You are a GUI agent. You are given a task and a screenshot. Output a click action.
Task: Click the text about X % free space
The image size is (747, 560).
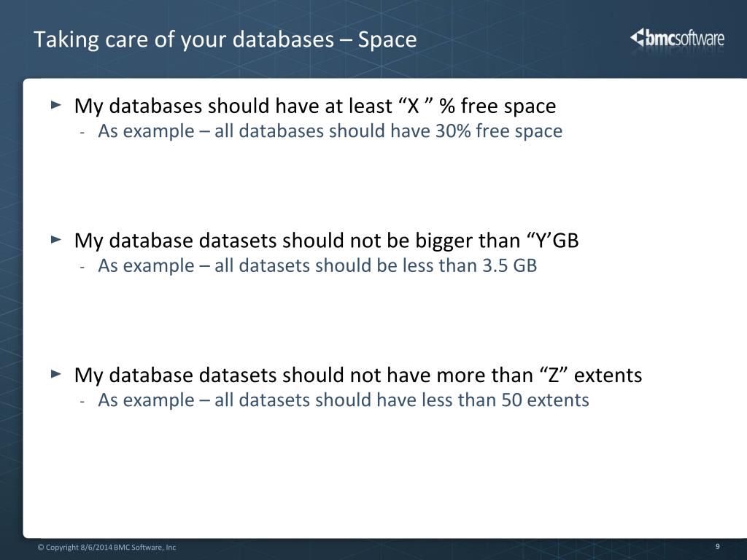(x=315, y=106)
